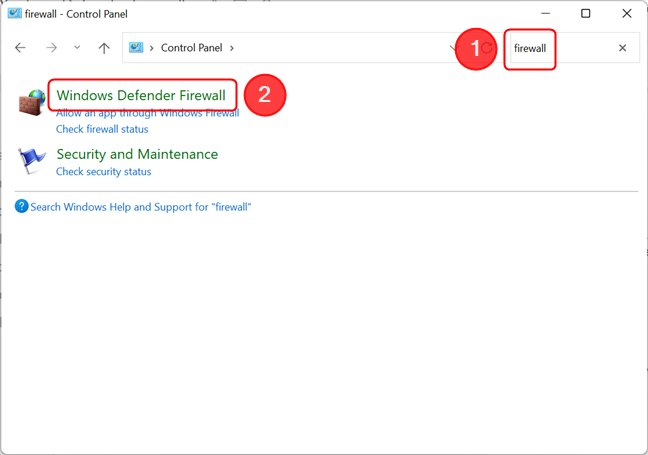Click the Control Panel title bar icon

14,13
